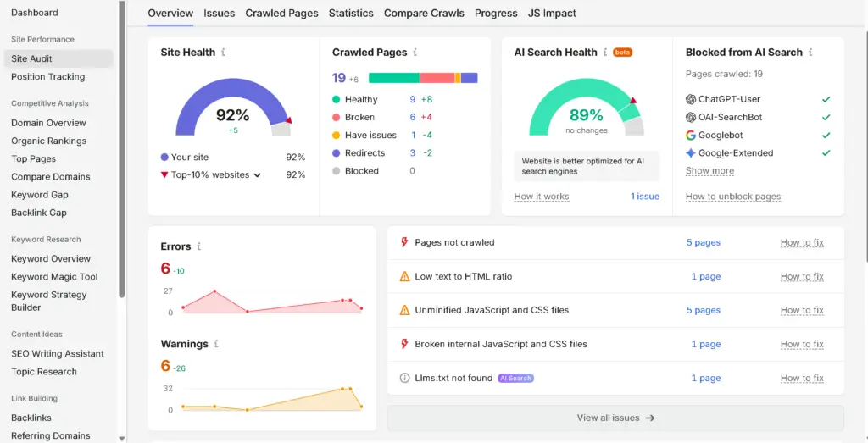The width and height of the screenshot is (868, 443).
Task: Click the checkmark next to OAI-SearchBot
Action: (826, 117)
